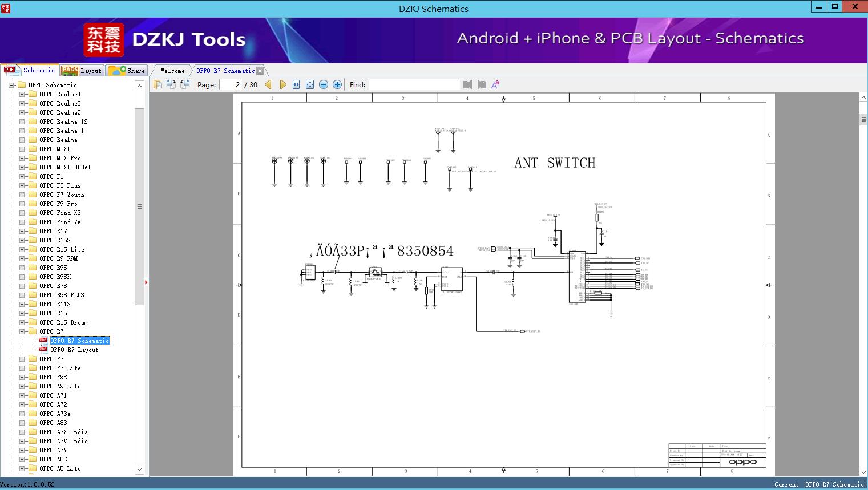Click the Find text field

414,84
